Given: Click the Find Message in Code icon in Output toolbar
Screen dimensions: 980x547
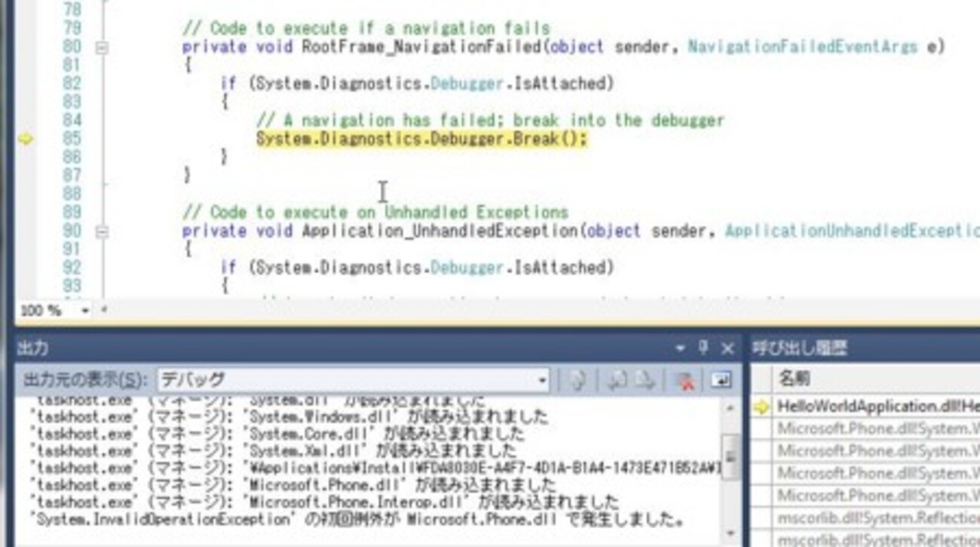Looking at the screenshot, I should (578, 380).
